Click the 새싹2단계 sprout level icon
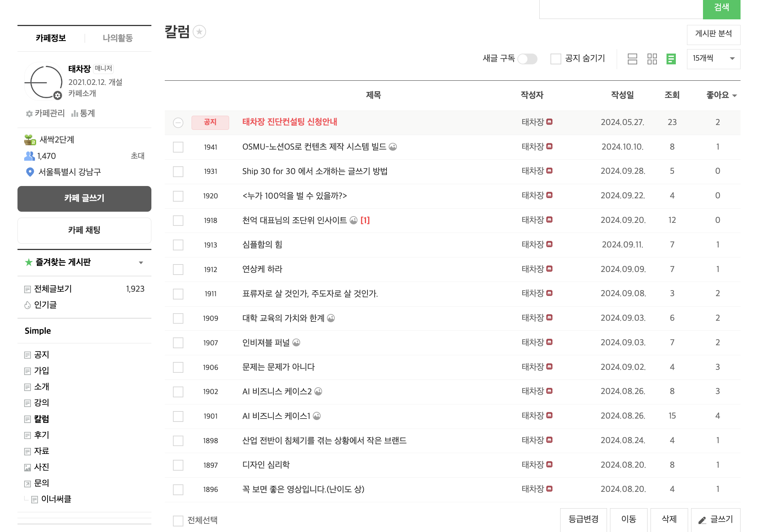Image resolution: width=761 pixels, height=532 pixels. [x=30, y=140]
